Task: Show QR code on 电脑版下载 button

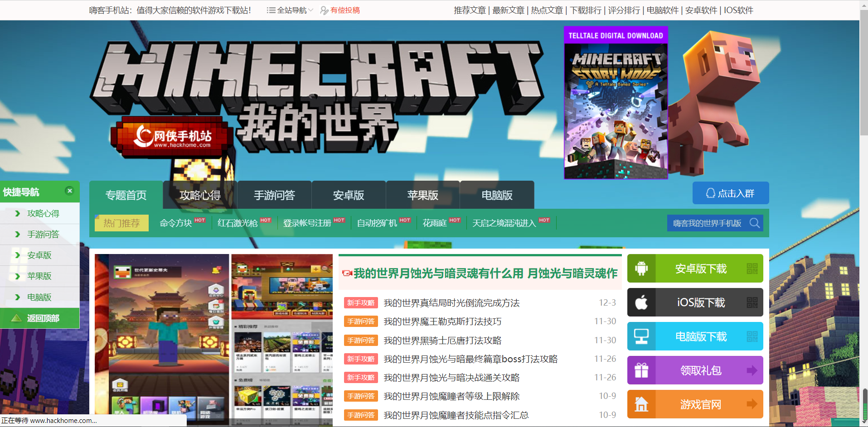Action: [752, 336]
